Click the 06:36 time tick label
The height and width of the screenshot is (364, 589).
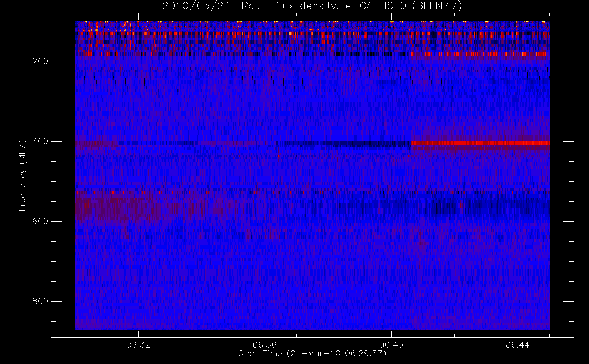pos(265,345)
